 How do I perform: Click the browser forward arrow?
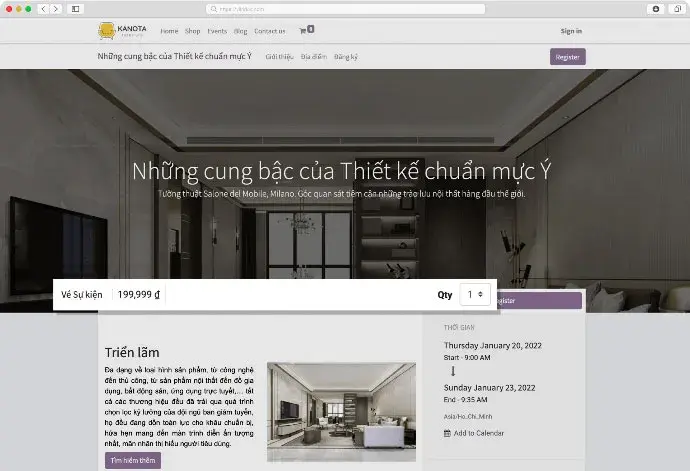tap(56, 8)
